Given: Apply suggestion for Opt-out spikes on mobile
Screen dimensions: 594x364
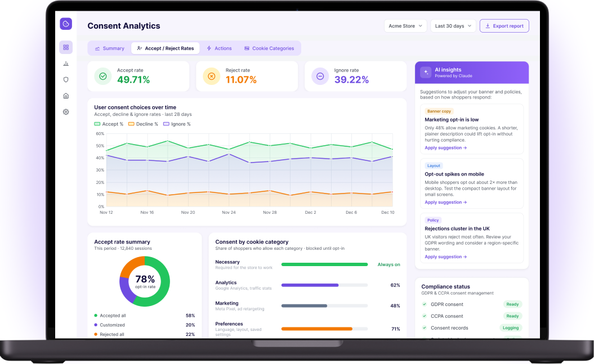Looking at the screenshot, I should click(445, 203).
